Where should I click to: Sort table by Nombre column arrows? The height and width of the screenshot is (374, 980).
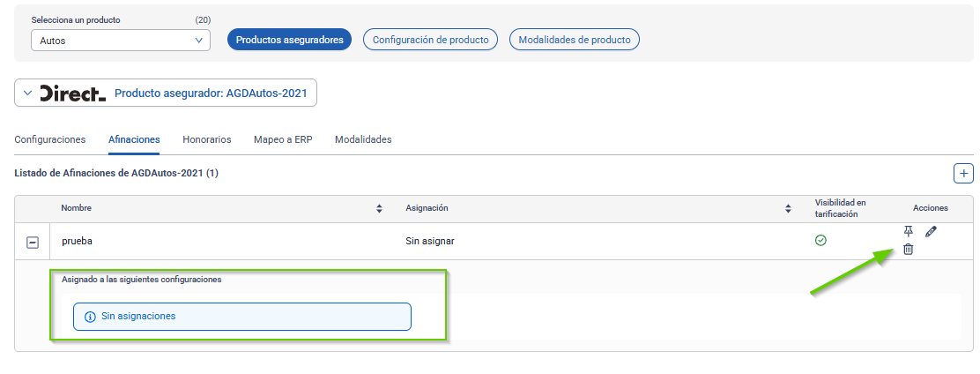[x=379, y=209]
